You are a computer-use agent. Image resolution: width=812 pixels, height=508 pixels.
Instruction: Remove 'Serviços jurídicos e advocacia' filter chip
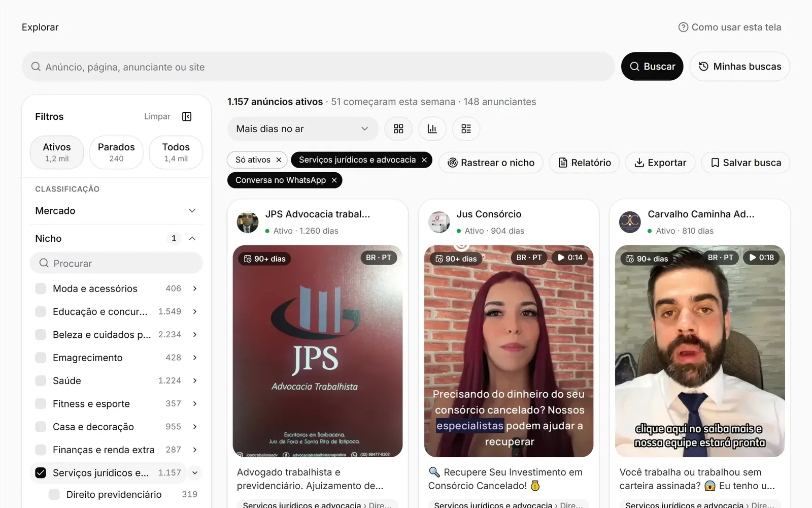pos(424,160)
